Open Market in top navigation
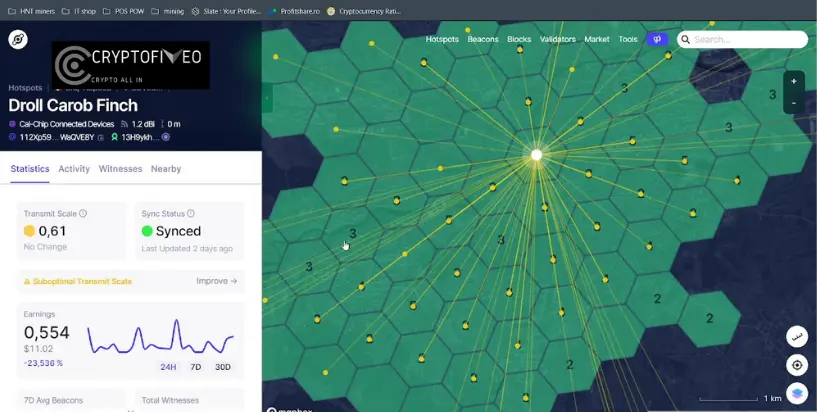Screen dimensions: 817x412 [x=597, y=39]
